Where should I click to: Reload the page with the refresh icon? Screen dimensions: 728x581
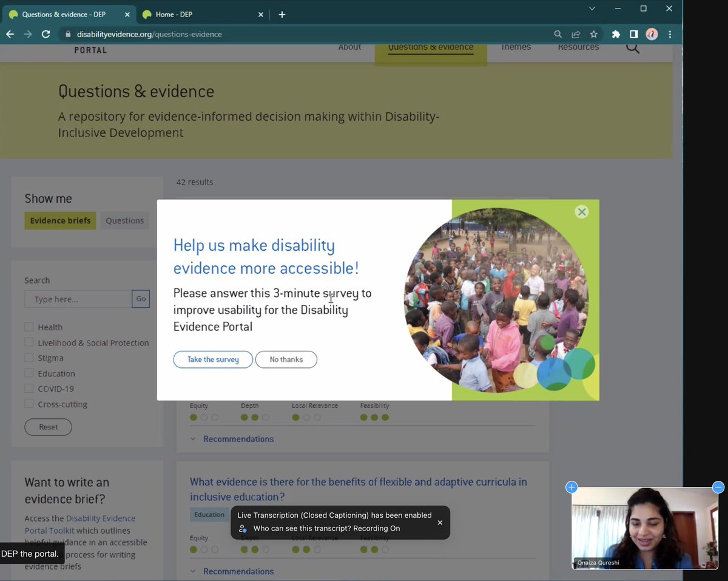pos(45,34)
